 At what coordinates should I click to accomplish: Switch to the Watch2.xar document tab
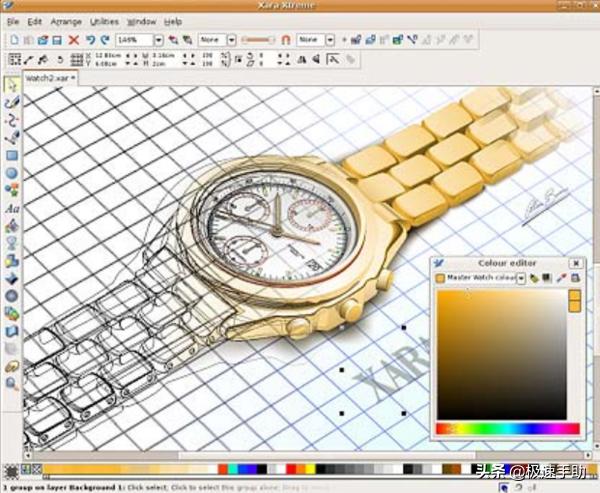(51, 78)
